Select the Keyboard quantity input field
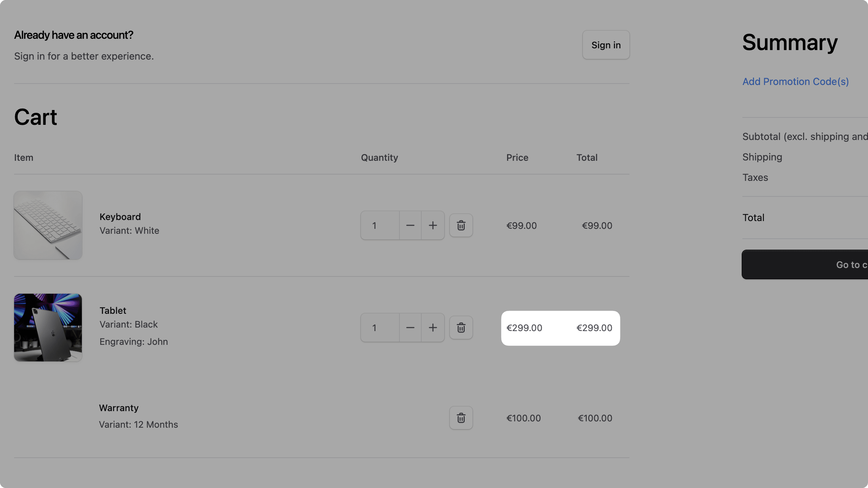The height and width of the screenshot is (488, 868). click(x=379, y=225)
